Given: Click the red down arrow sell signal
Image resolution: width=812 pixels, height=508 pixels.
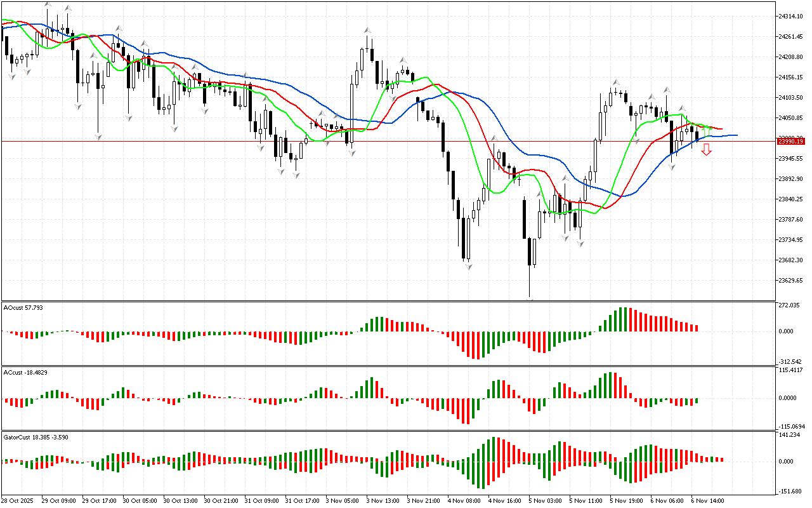Looking at the screenshot, I should (x=706, y=150).
